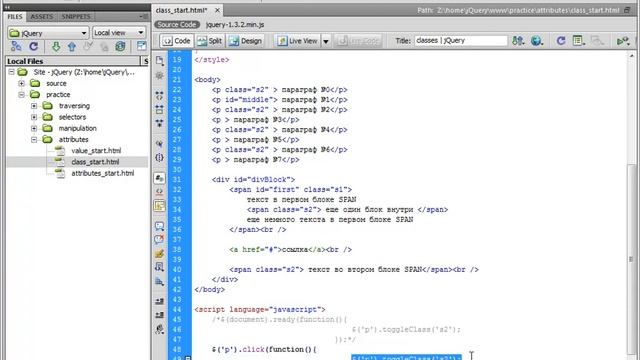Click the Outdent Code icon
This screenshot has width=640, height=360.
click(160, 315)
